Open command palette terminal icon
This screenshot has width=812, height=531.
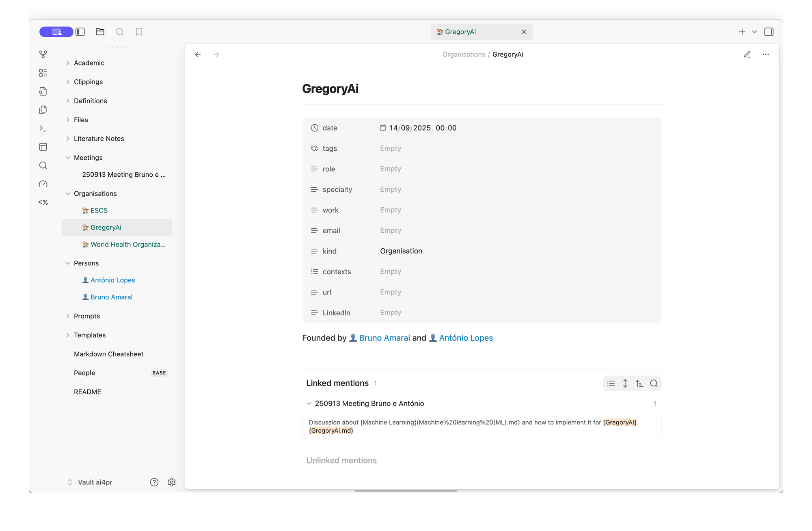coord(43,128)
